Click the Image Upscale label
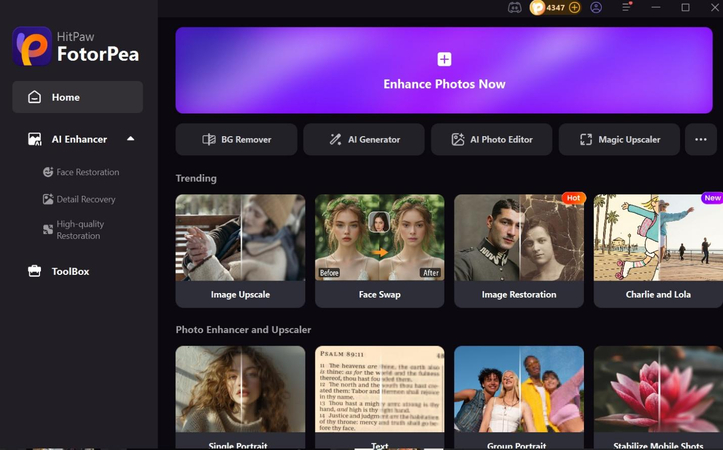This screenshot has width=723, height=450. click(240, 294)
